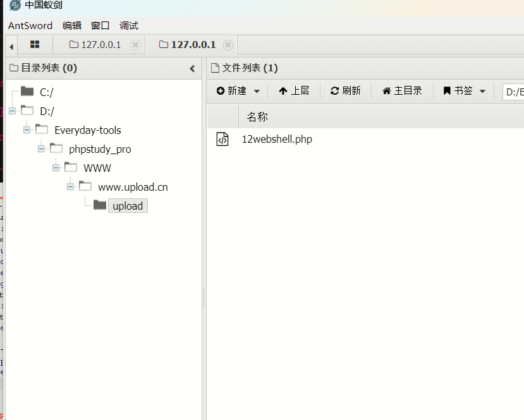524x420 pixels.
Task: Go to home directory 主目录
Action: [x=402, y=91]
